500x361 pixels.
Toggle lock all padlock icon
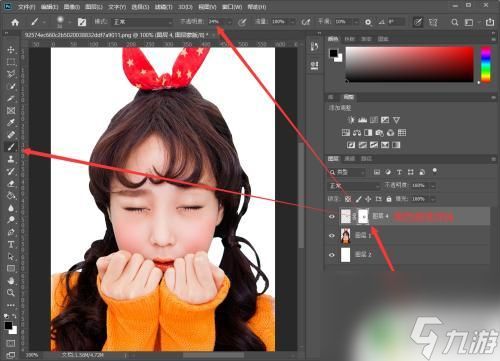pos(389,199)
